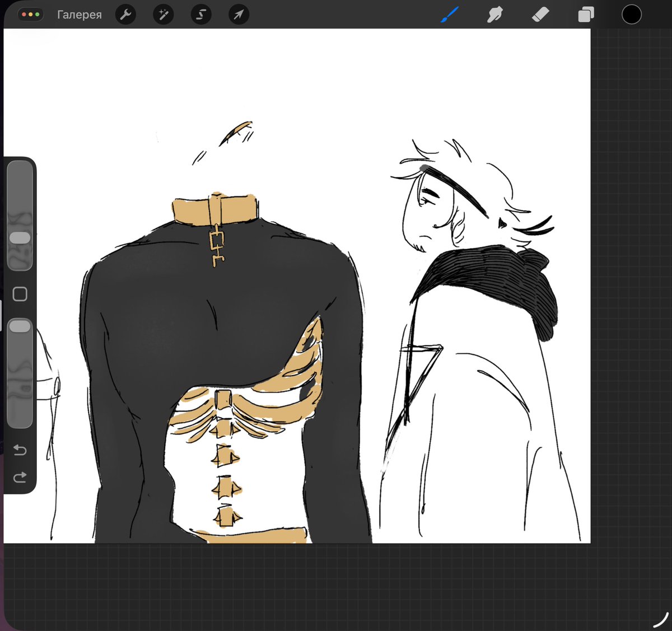Screen dimensions: 672x631
Task: Select the Smudge tool
Action: (494, 15)
